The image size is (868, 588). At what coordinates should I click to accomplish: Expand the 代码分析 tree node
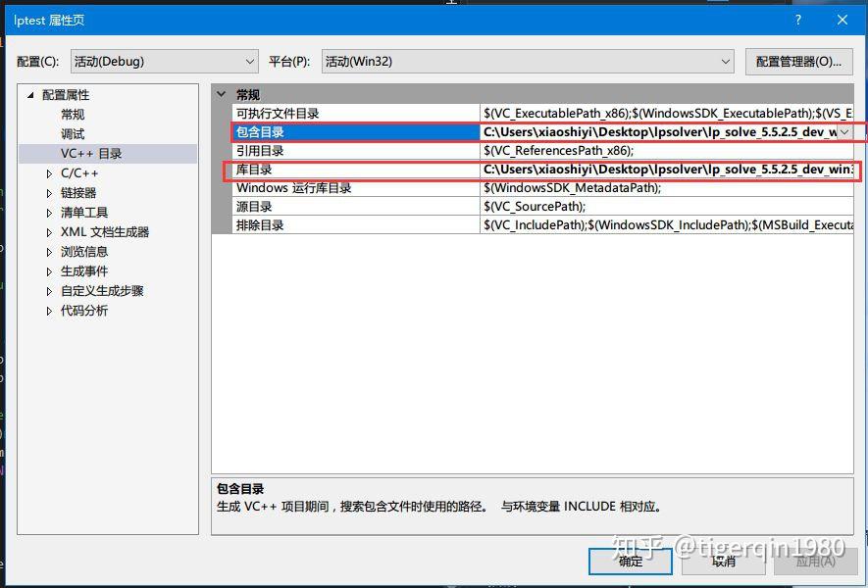point(49,311)
